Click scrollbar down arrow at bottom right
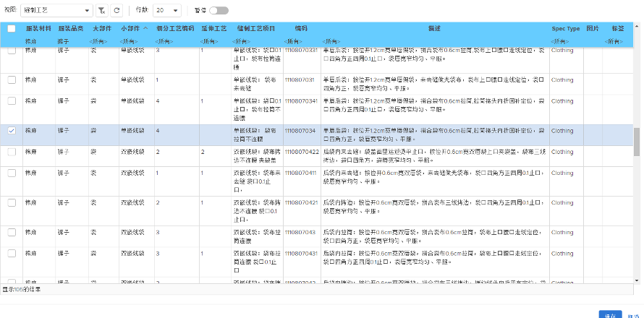Screen dimensions: 644x318 [x=637, y=280]
